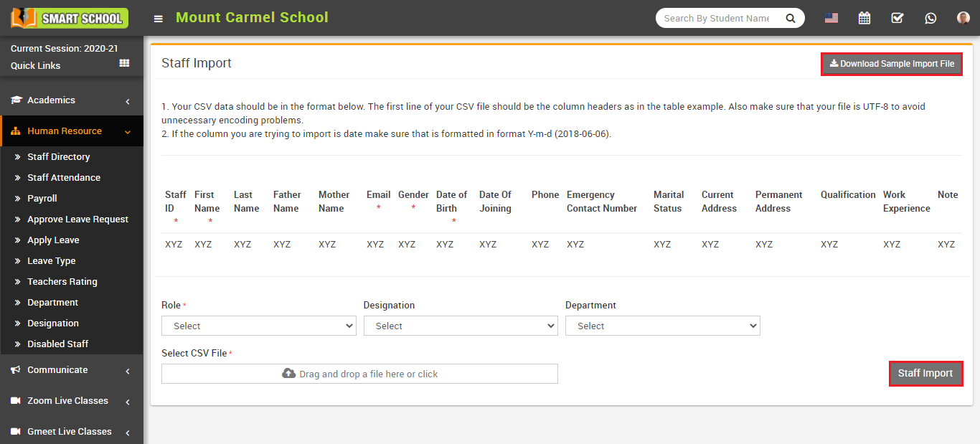This screenshot has height=444, width=980.
Task: Open the Designation dropdown
Action: pos(461,326)
